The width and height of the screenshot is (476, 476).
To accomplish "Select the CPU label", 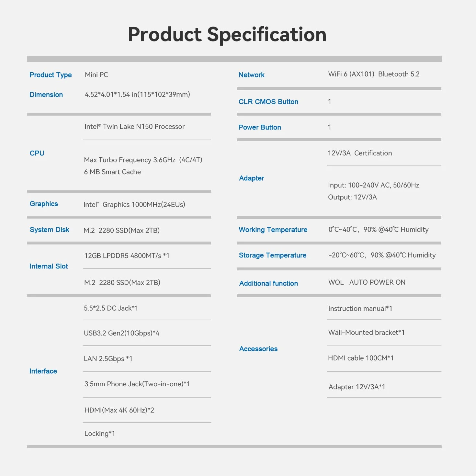I will pyautogui.click(x=37, y=153).
